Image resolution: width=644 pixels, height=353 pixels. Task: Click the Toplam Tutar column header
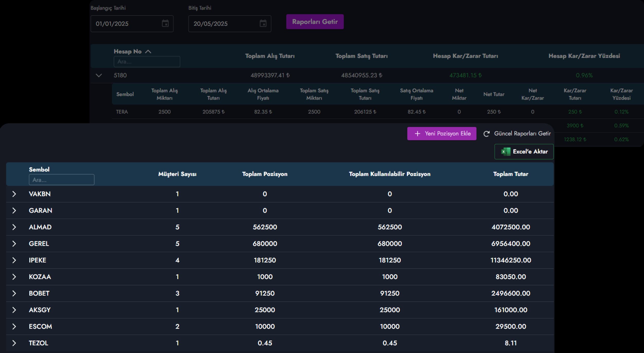coord(511,174)
